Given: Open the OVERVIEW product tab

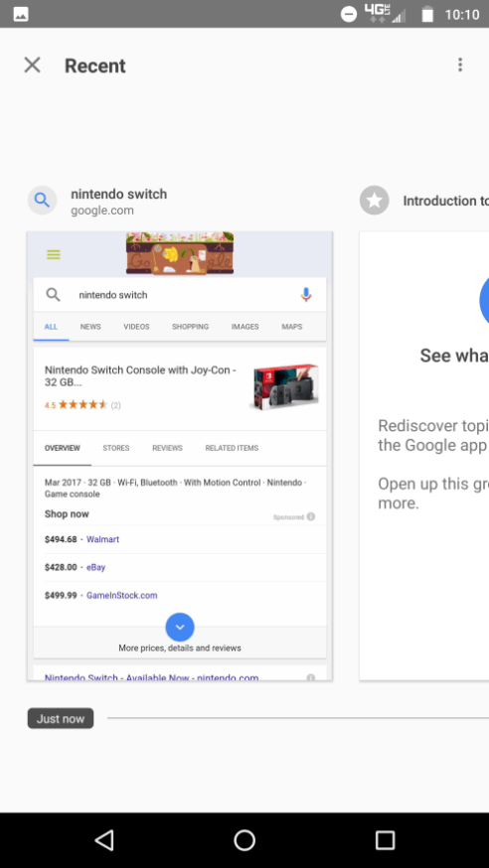Looking at the screenshot, I should [x=62, y=448].
